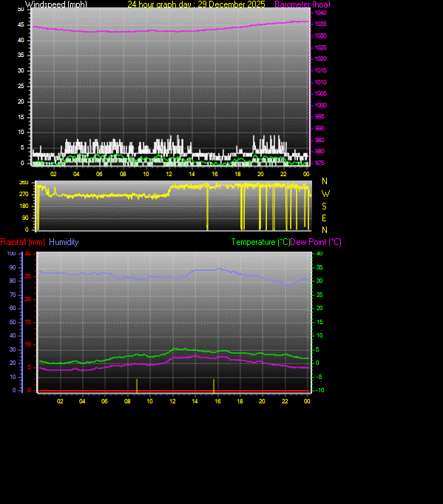The height and width of the screenshot is (504, 443).
Task: Click the green "Temperature (°C)" label
Action: coord(260,242)
